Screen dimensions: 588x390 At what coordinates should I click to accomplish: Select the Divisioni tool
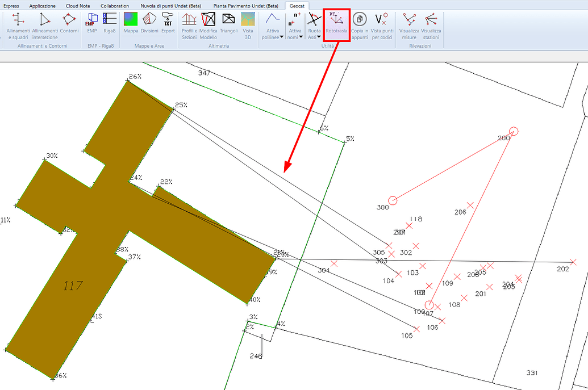click(149, 23)
